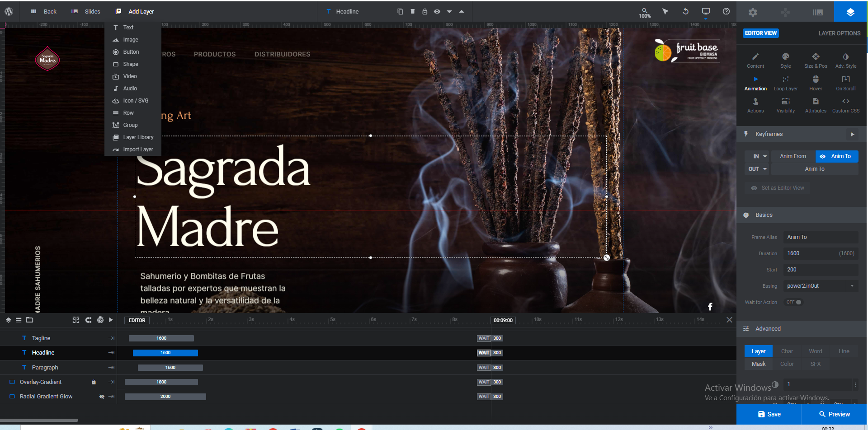Click Radial Gradient Glow 2000 timeline bar

click(165, 397)
